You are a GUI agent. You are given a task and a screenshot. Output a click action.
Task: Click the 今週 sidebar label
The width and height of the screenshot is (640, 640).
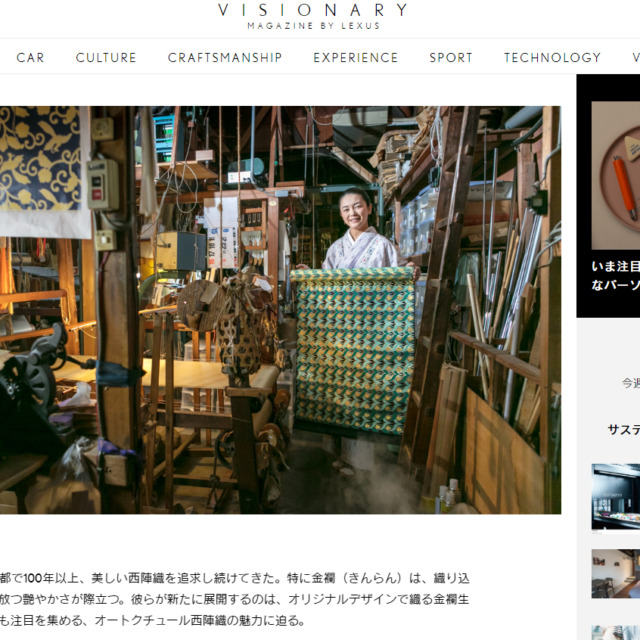631,383
